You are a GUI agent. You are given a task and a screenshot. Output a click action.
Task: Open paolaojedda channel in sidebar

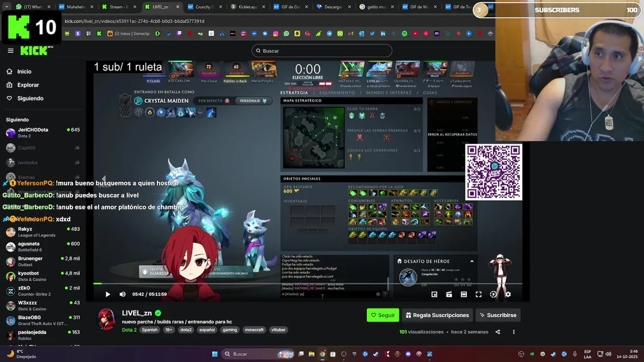tap(43, 335)
